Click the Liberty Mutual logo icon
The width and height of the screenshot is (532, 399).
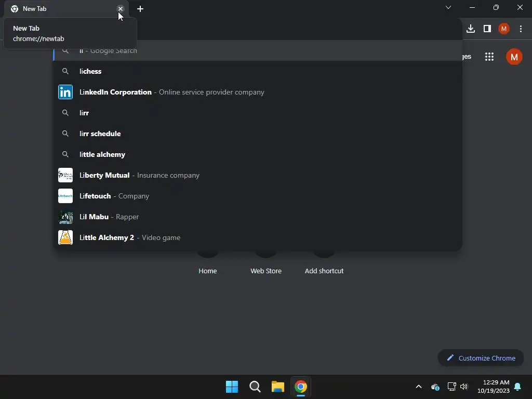click(65, 176)
